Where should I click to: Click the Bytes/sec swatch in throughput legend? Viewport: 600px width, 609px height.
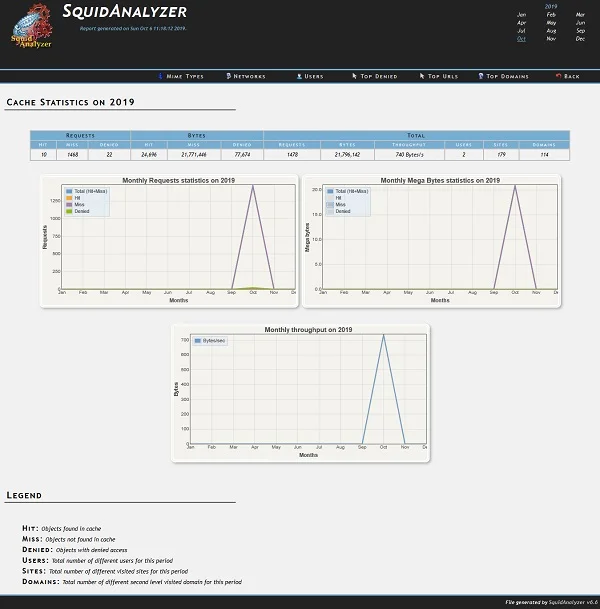coord(197,341)
